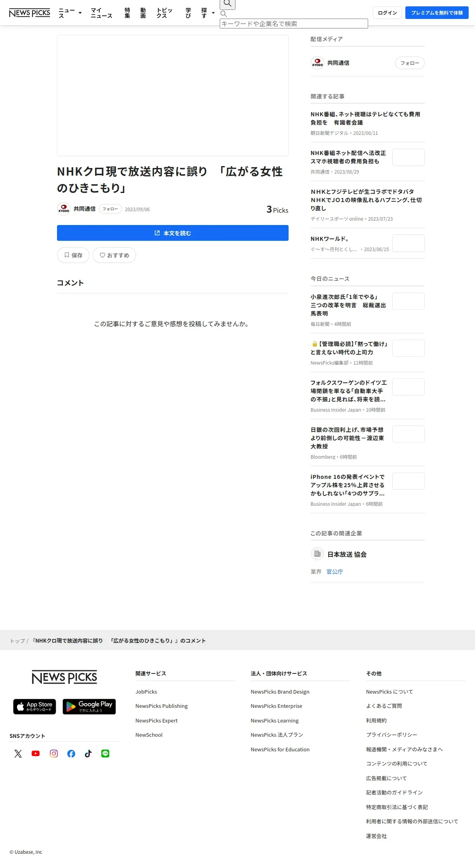Open the LINE account icon

pyautogui.click(x=105, y=753)
